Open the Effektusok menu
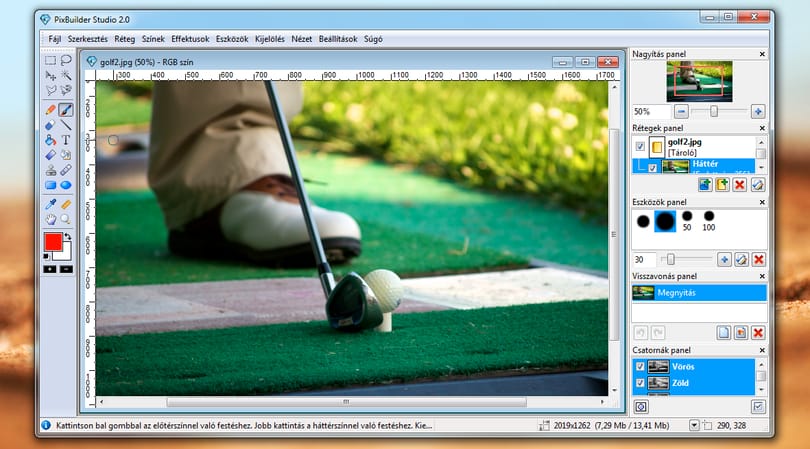 [x=190, y=39]
